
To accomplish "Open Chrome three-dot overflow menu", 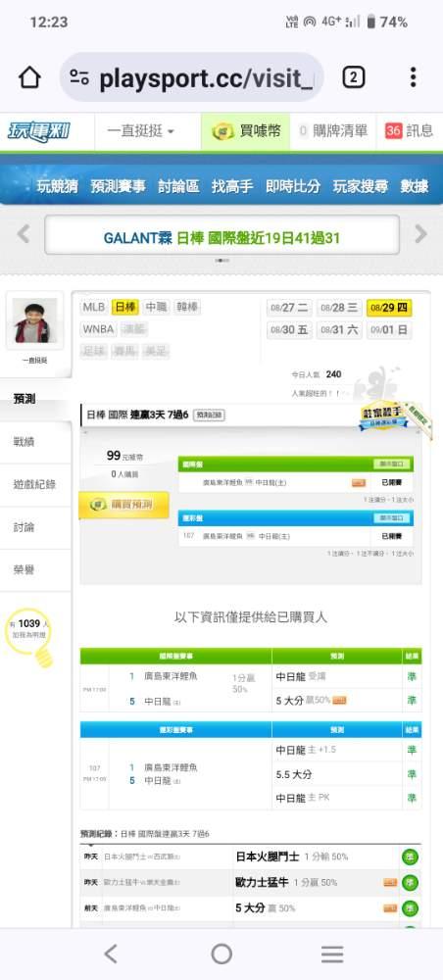I will click(x=413, y=77).
